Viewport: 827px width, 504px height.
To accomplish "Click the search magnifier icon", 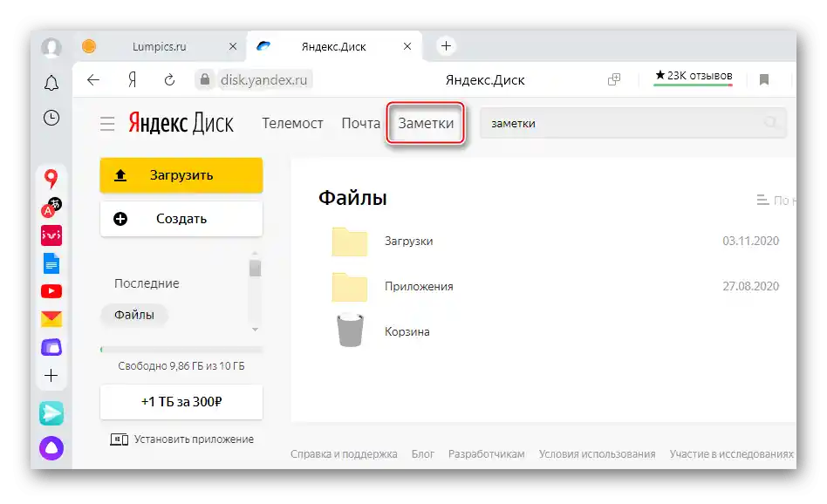I will (770, 123).
